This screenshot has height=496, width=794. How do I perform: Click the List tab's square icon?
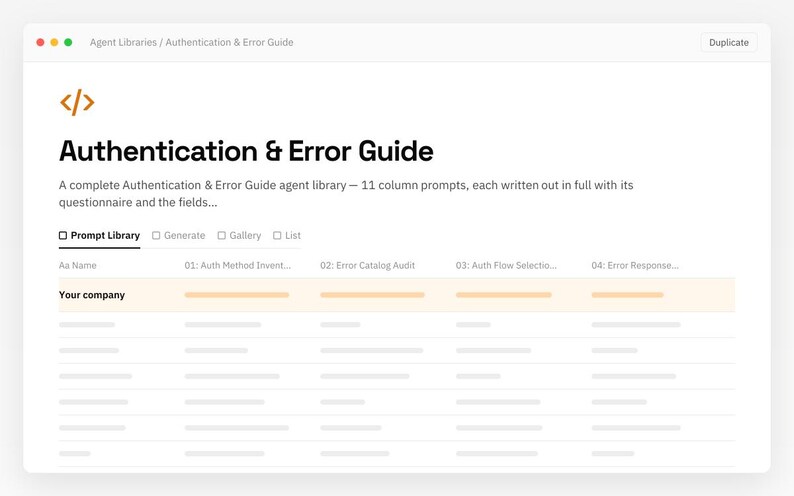coord(277,235)
